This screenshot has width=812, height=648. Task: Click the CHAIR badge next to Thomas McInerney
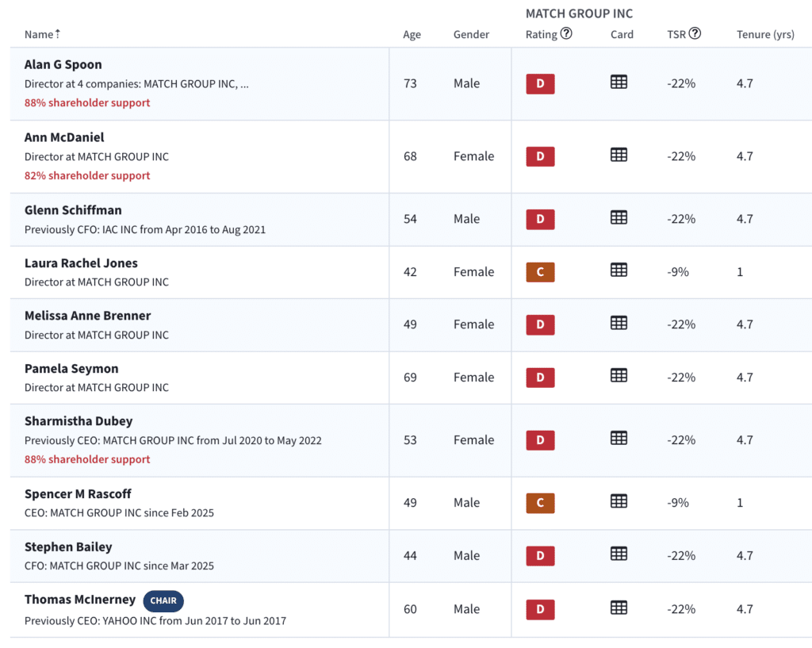(x=163, y=600)
